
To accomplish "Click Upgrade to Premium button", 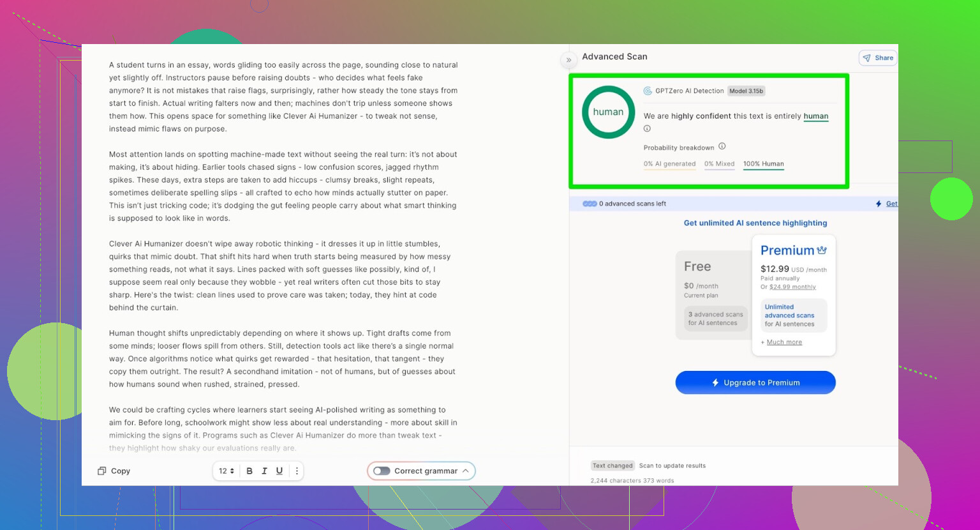I will pos(755,382).
